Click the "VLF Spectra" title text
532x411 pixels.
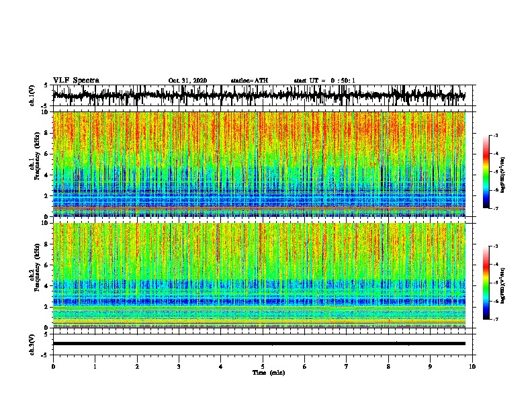(76, 81)
